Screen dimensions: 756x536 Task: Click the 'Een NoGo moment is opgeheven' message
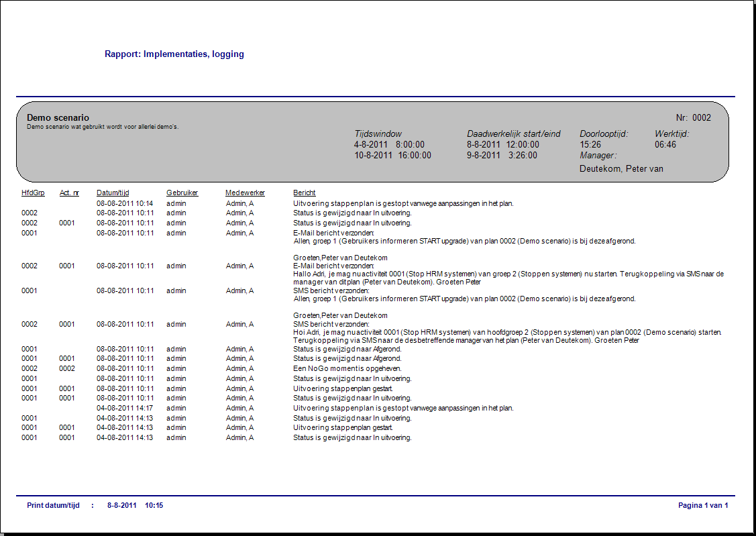(x=347, y=368)
